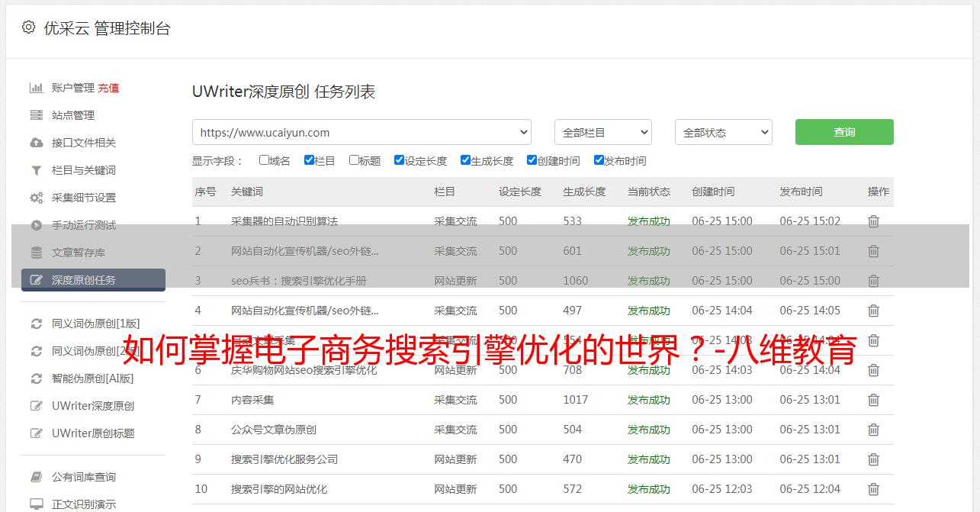The height and width of the screenshot is (512, 980).
Task: Open the 全部状态 status dropdown
Action: [x=723, y=132]
